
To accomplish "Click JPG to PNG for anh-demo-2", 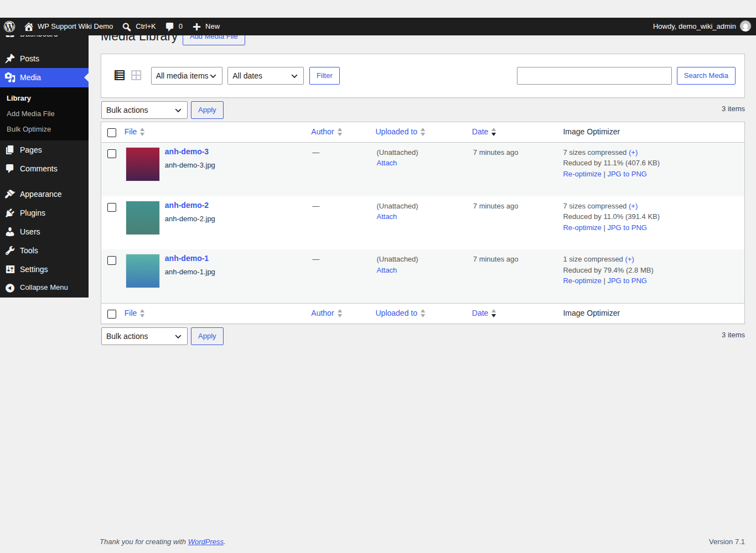I will [627, 228].
